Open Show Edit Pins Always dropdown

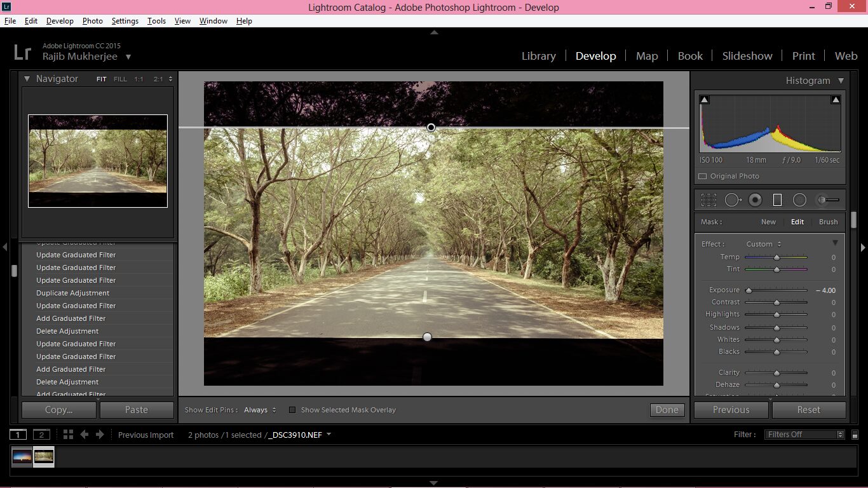coord(261,410)
